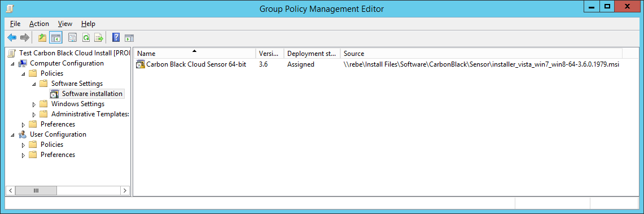Viewport: 644px width, 214px height.
Task: Select the Software Settings label
Action: pos(77,84)
